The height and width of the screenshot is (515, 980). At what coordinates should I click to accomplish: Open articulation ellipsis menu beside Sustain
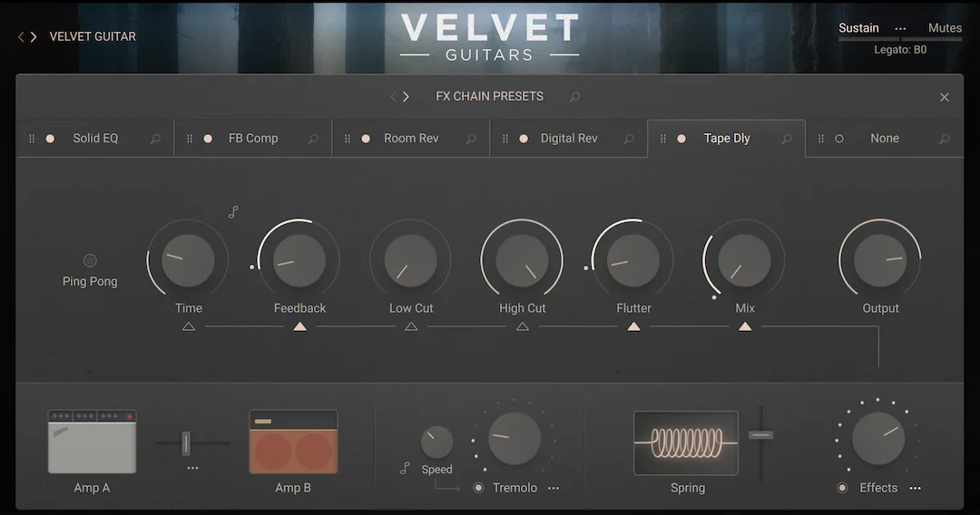pos(900,29)
